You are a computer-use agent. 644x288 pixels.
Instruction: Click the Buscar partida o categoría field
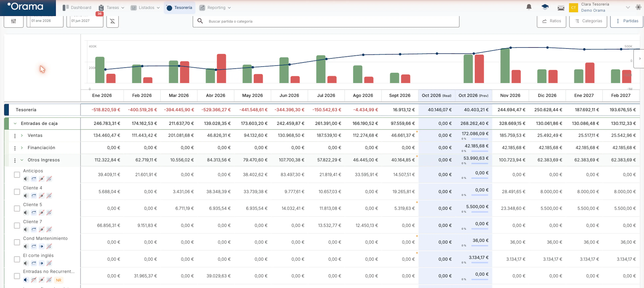(326, 21)
